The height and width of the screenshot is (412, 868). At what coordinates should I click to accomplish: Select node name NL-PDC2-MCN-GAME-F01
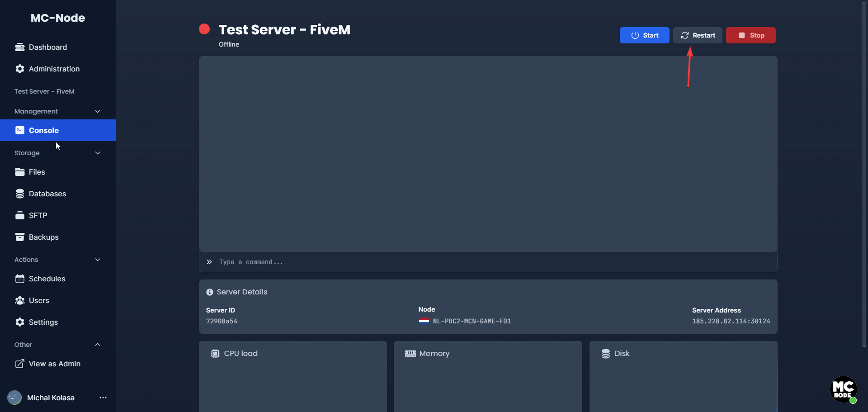472,321
